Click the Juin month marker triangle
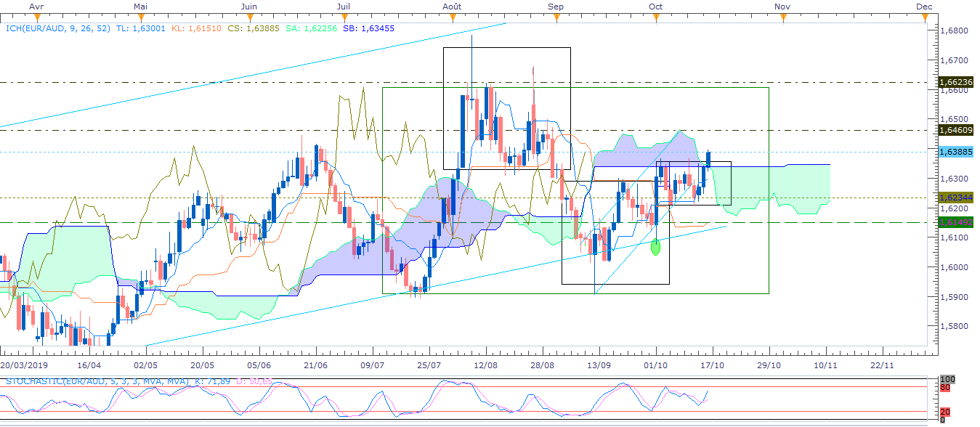The width and height of the screenshot is (980, 427). (x=248, y=17)
